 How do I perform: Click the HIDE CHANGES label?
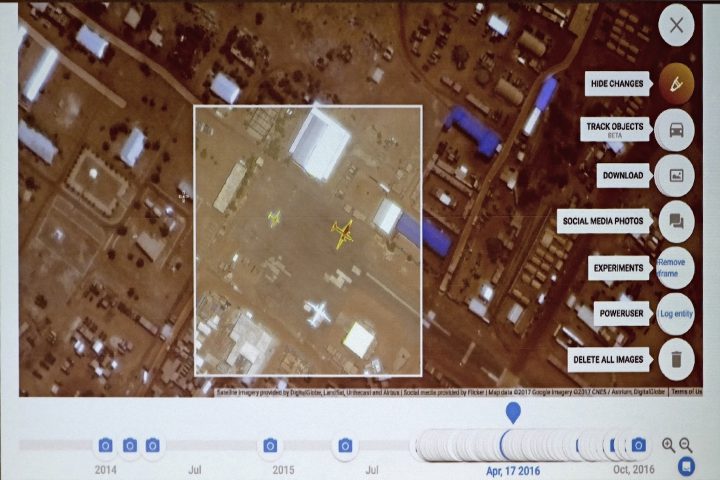(617, 84)
